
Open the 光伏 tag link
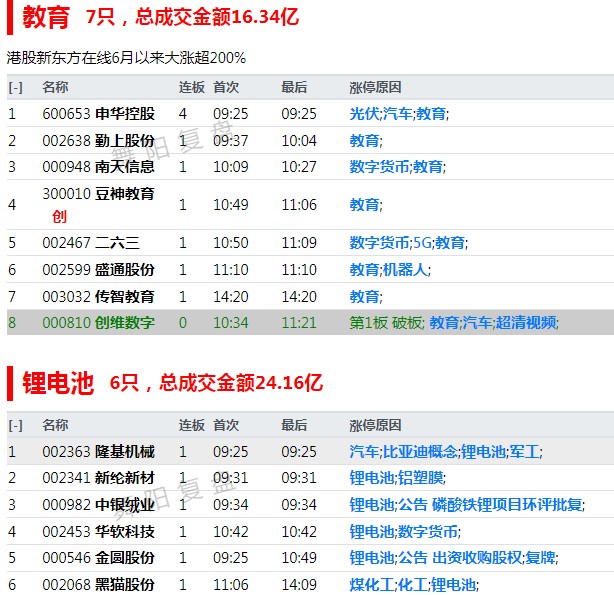pyautogui.click(x=364, y=114)
